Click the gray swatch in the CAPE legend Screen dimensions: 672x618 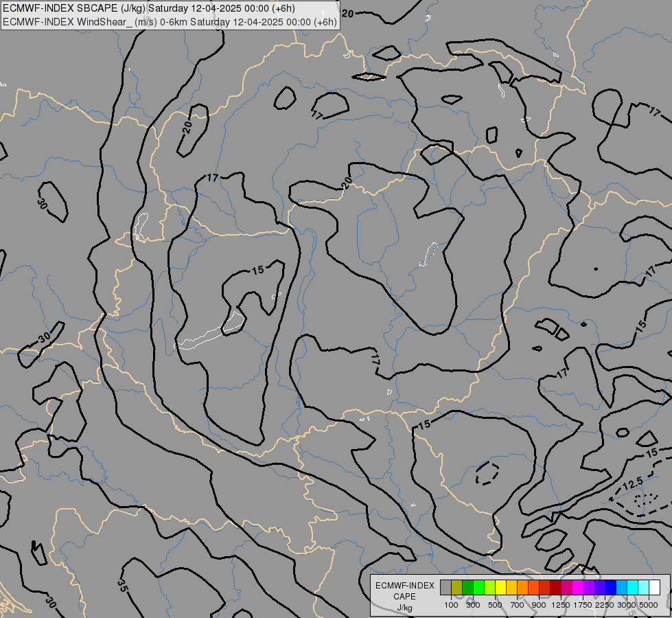(445, 587)
